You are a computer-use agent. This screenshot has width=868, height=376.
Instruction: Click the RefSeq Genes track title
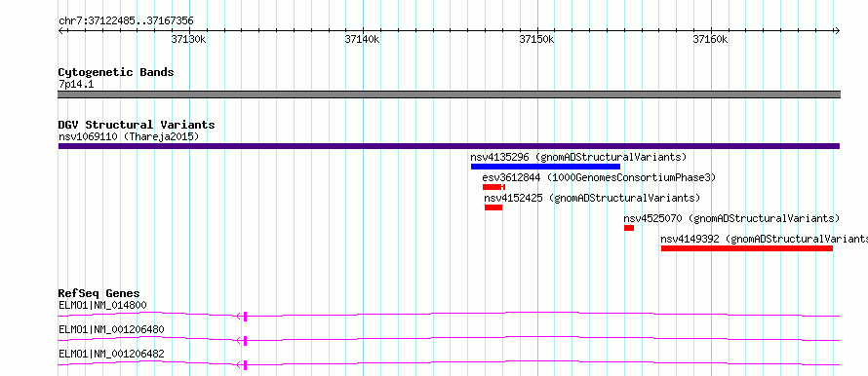[x=99, y=293]
